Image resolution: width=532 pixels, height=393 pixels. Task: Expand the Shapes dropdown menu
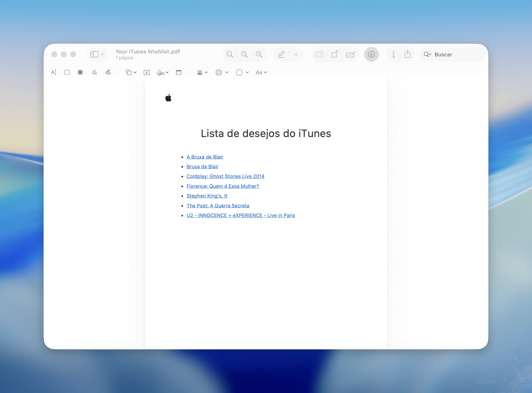131,72
